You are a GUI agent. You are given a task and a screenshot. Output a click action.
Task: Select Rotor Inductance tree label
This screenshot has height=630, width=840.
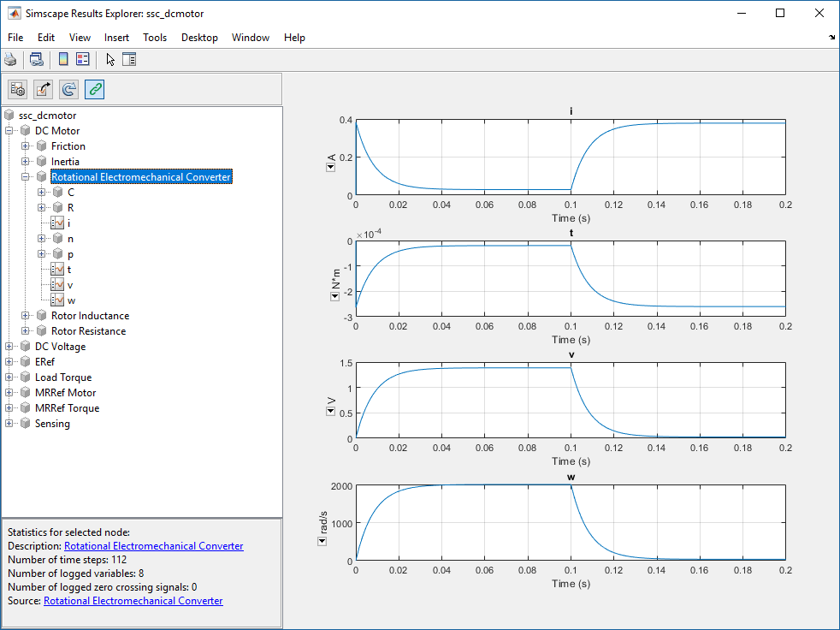(x=90, y=316)
